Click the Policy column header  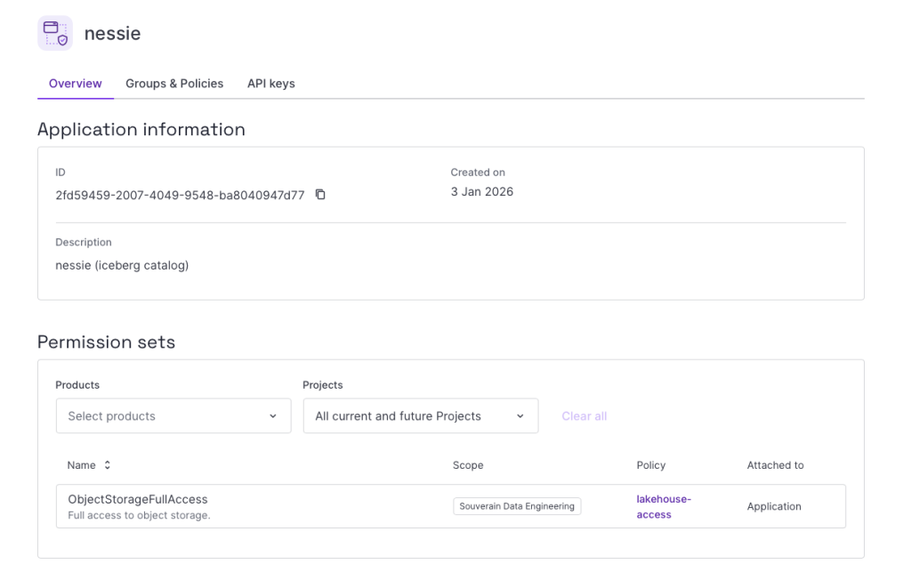tap(650, 465)
